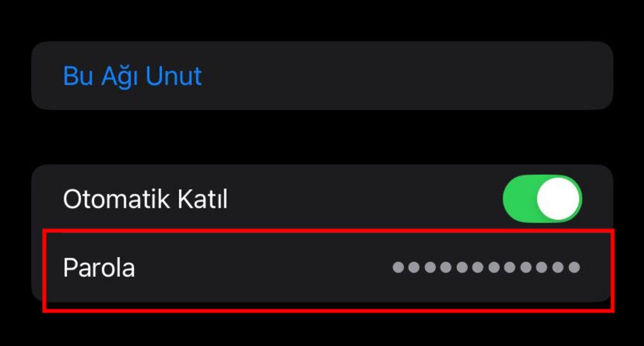
Task: Tap the top settings card with Bu Ağı Unut
Action: click(322, 76)
